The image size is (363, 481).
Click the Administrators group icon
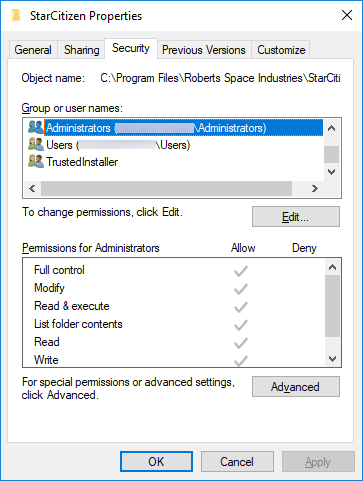coord(36,128)
